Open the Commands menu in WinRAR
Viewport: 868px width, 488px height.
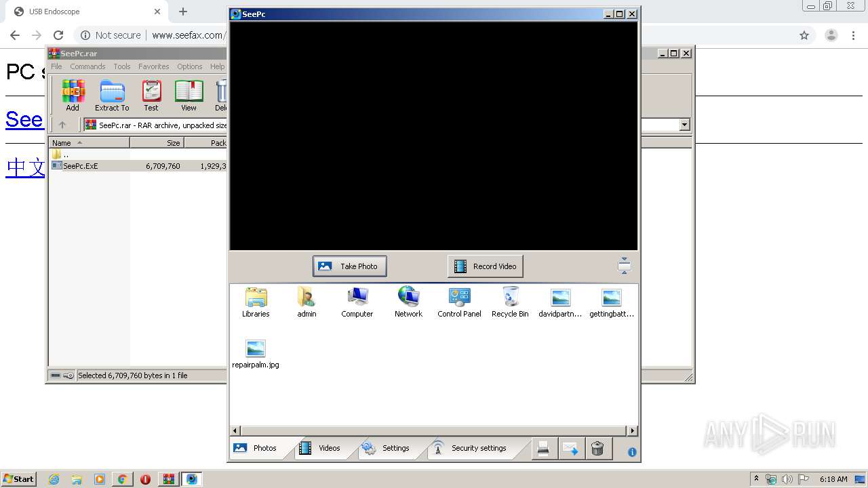87,66
